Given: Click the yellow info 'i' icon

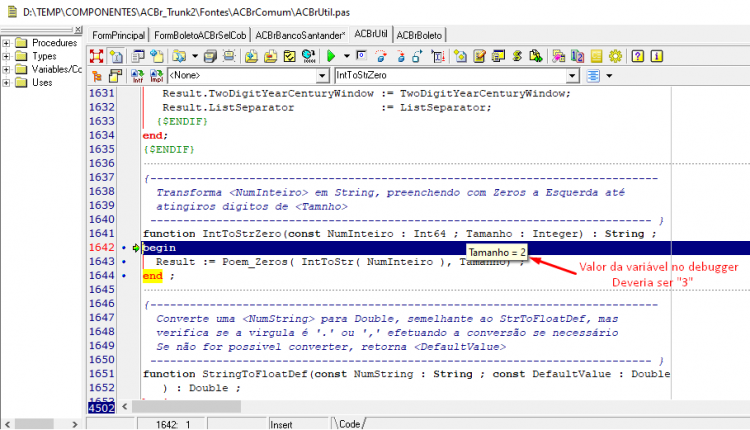Looking at the screenshot, I should click(657, 56).
